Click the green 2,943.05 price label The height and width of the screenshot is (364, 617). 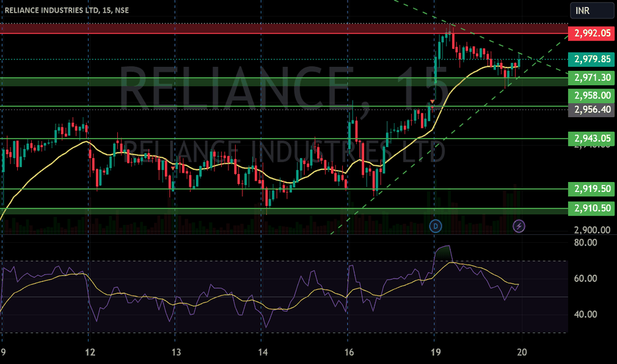pyautogui.click(x=591, y=138)
